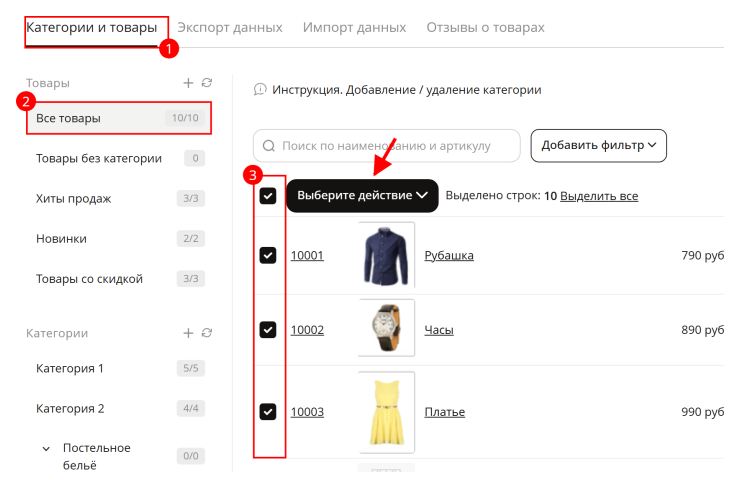Click the search magnifier icon
Viewport: 740px width, 485px height.
[269, 146]
